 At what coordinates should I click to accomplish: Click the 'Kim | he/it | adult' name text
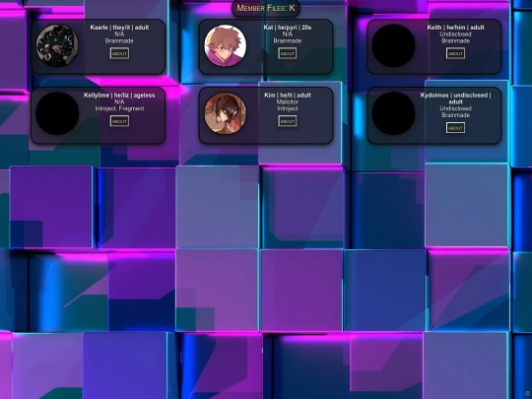tap(288, 96)
